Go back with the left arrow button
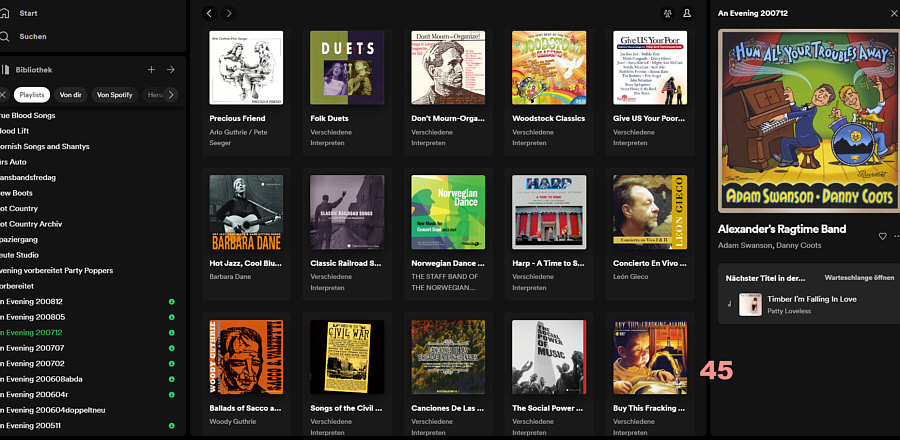This screenshot has height=440, width=900. (209, 13)
